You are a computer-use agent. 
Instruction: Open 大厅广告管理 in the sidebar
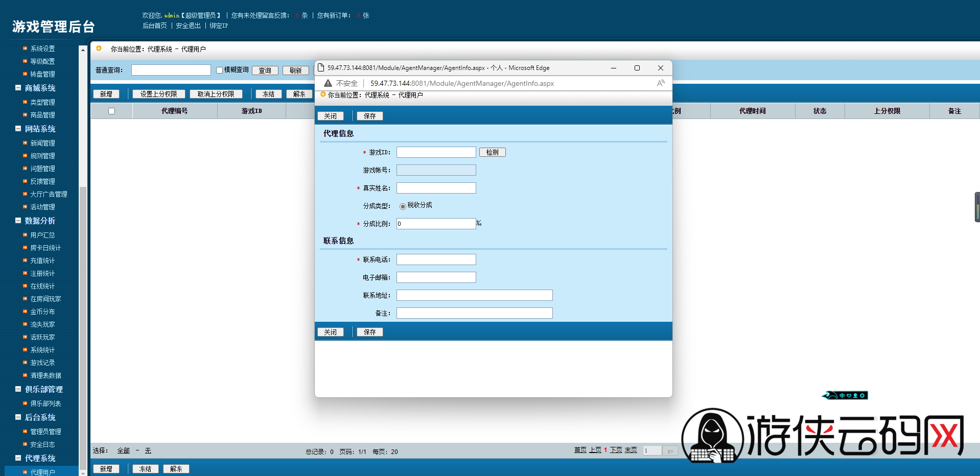pyautogui.click(x=49, y=194)
